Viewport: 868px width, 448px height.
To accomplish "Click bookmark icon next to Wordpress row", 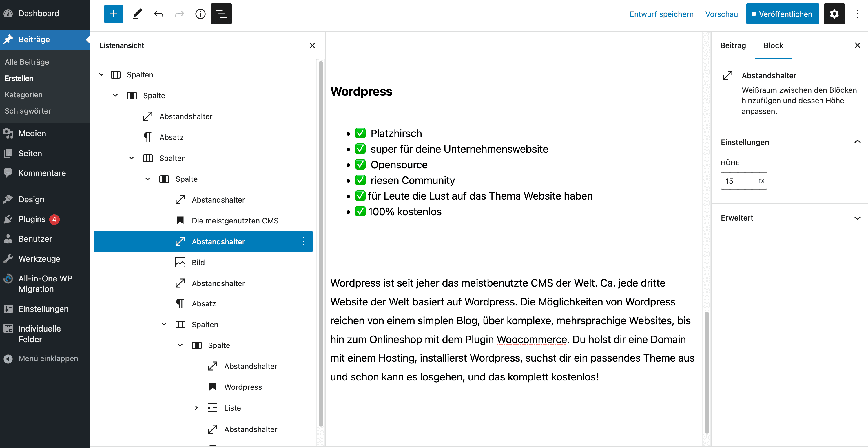I will pos(212,387).
